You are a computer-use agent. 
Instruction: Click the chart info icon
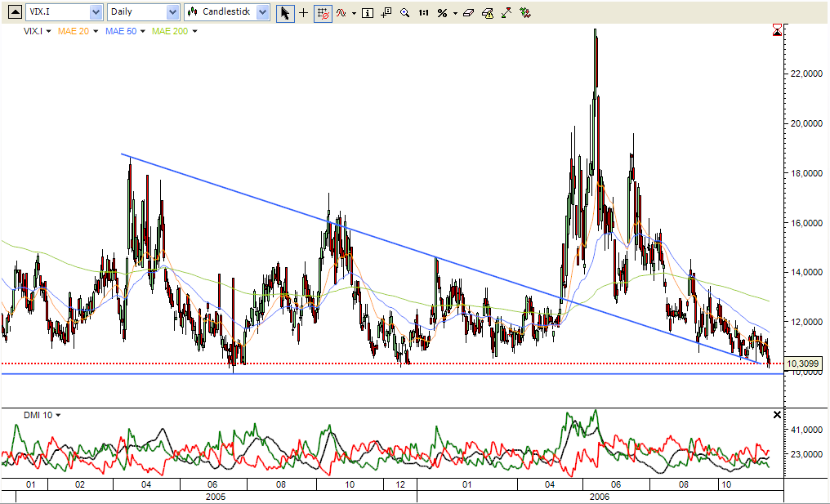367,12
